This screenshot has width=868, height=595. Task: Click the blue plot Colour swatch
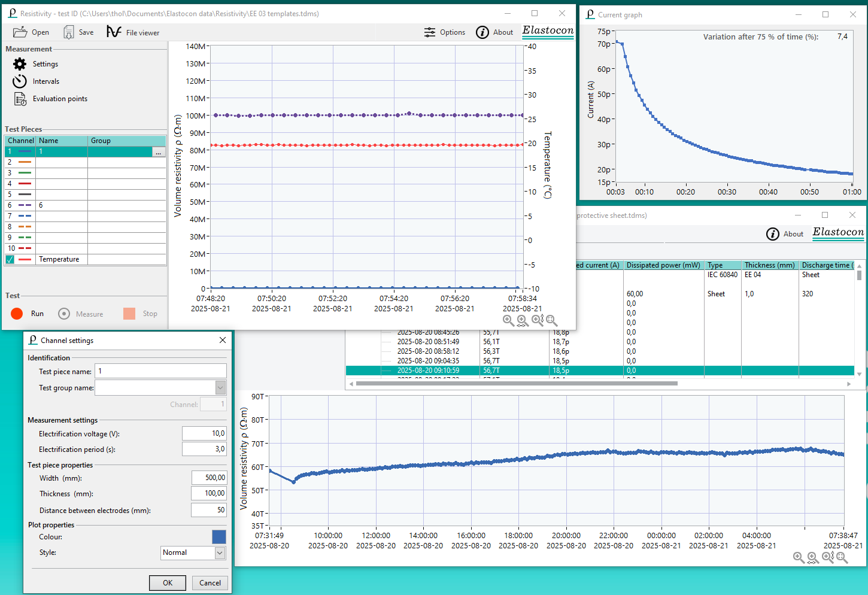coord(218,537)
